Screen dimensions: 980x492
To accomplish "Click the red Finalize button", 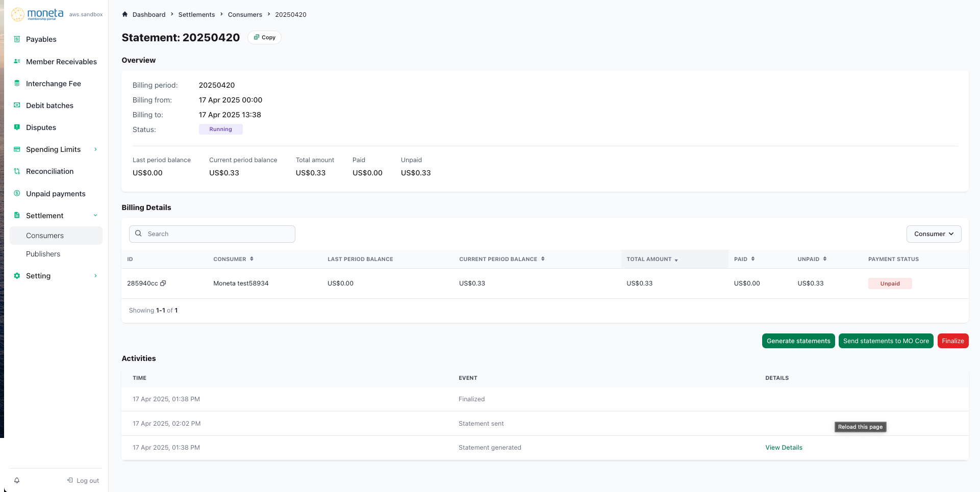I will (953, 341).
